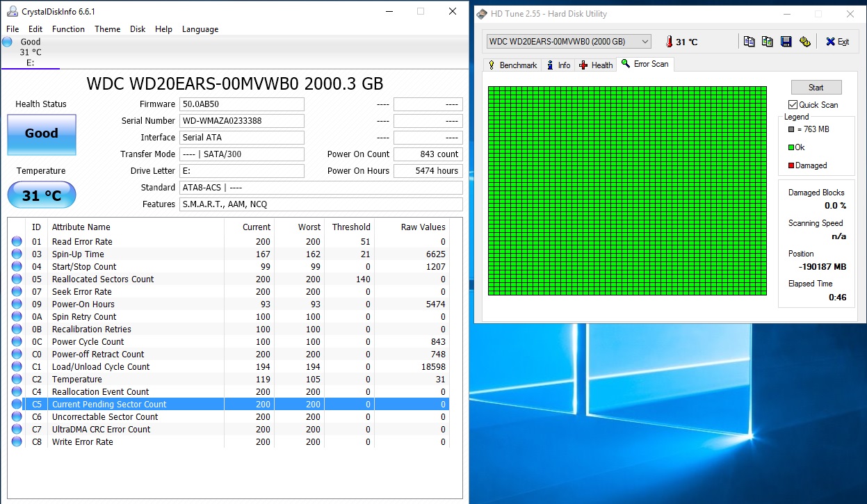Click the Transfer Mode field
The height and width of the screenshot is (504, 867).
pyautogui.click(x=242, y=154)
